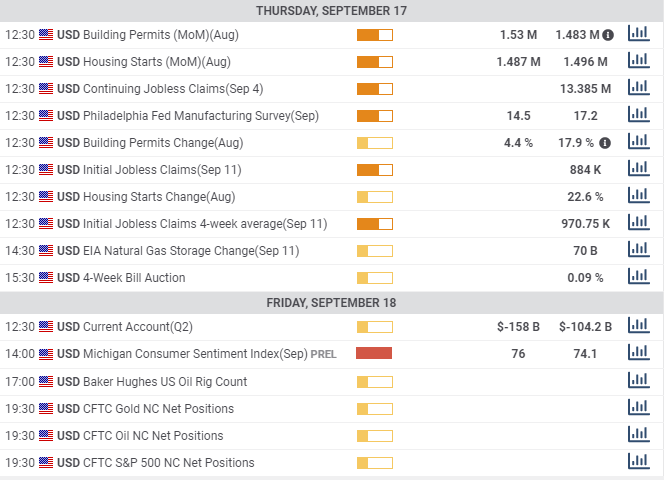Click the Friday, September 18 date header

pos(331,302)
